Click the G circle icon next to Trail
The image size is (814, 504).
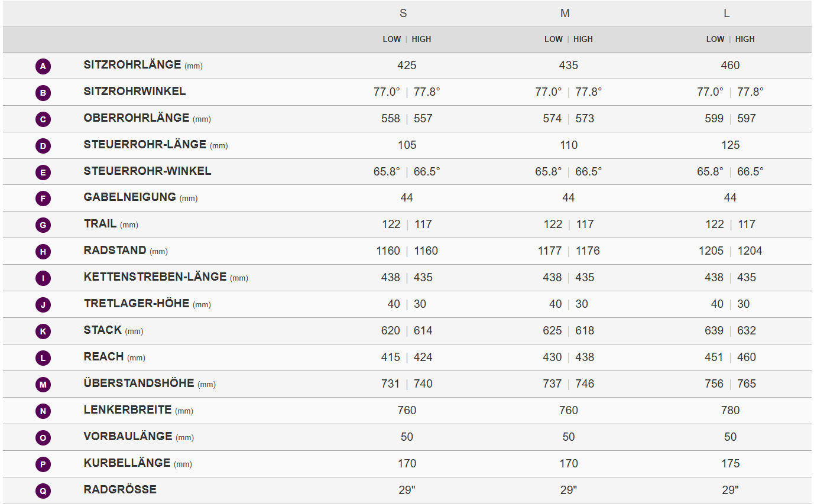43,225
